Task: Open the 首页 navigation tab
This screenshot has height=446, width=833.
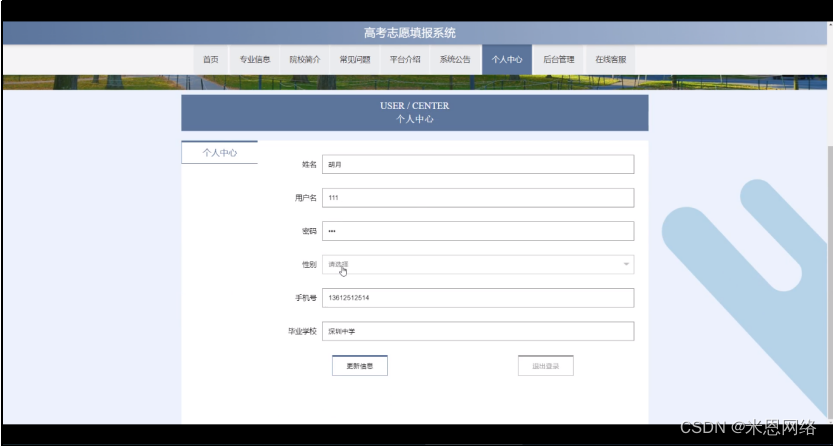Action: 210,59
